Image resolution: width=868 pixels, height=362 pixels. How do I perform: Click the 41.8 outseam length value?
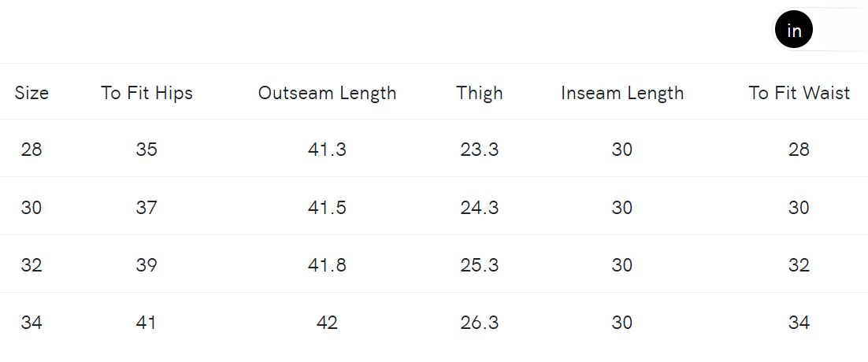coord(327,265)
